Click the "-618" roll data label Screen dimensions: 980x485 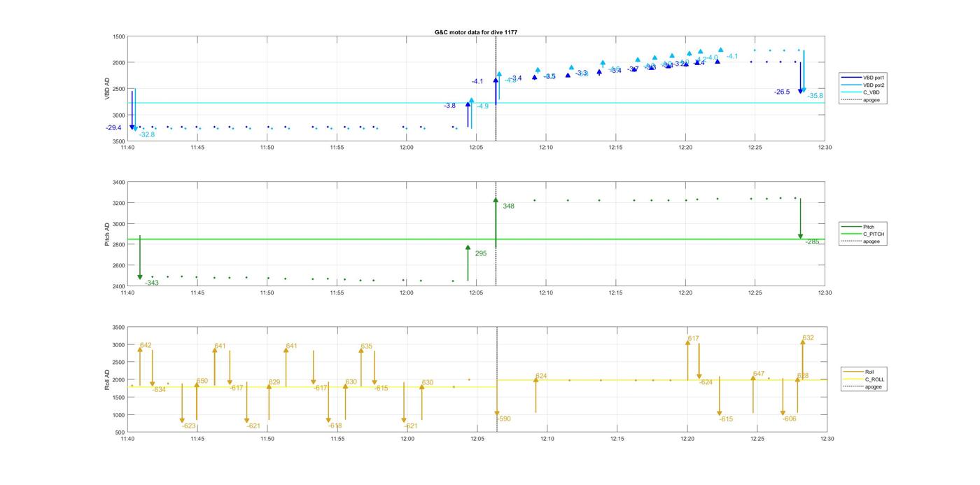(x=335, y=426)
